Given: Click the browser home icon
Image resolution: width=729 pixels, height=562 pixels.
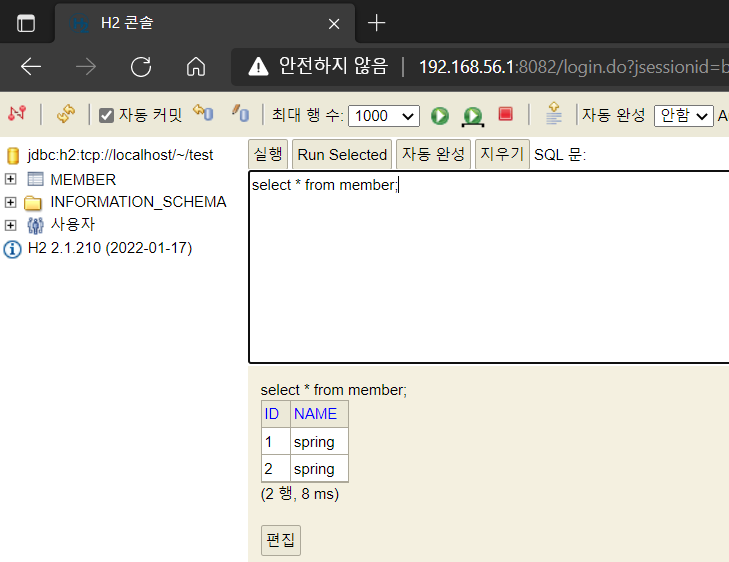Looking at the screenshot, I should [196, 67].
